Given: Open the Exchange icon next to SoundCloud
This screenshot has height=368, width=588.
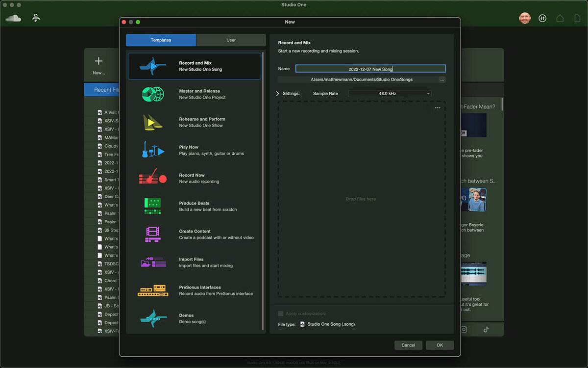Looking at the screenshot, I should tap(36, 18).
